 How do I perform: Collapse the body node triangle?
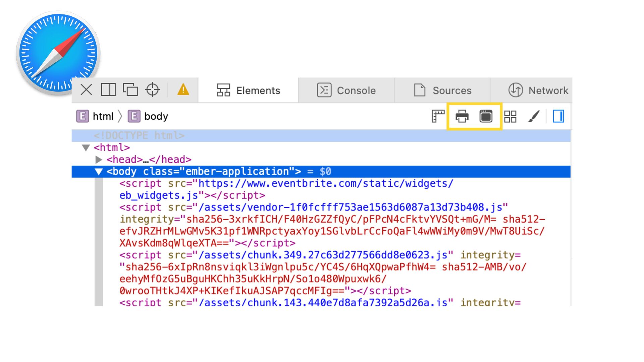tap(99, 172)
